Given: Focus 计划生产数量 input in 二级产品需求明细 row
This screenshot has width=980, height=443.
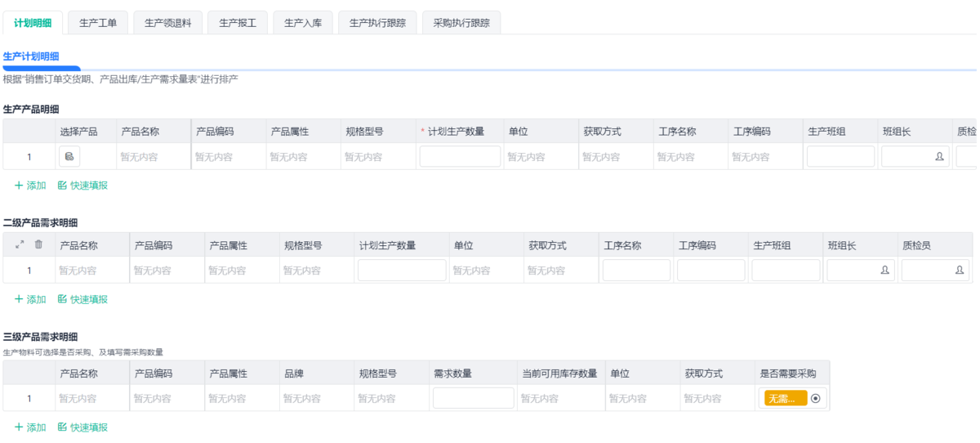Looking at the screenshot, I should pyautogui.click(x=402, y=270).
